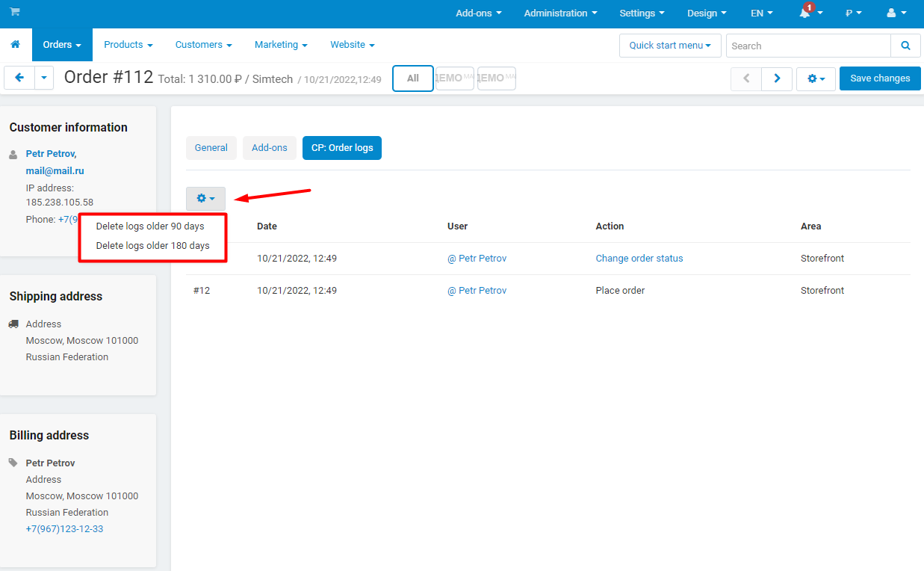The image size is (924, 571).
Task: Open the ₽ currency selector
Action: (854, 13)
